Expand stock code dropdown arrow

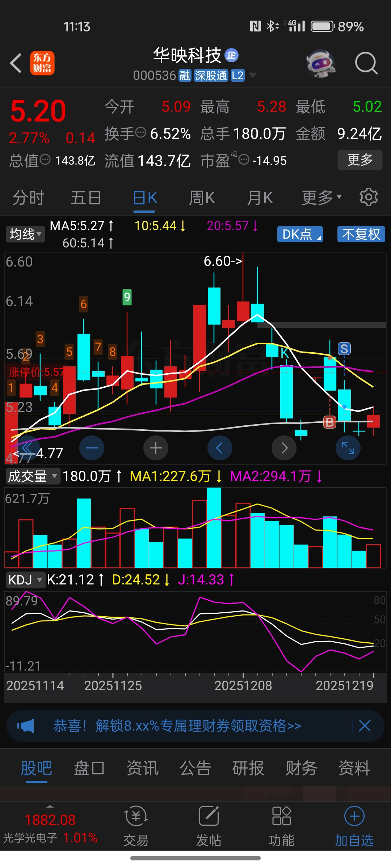click(x=252, y=75)
